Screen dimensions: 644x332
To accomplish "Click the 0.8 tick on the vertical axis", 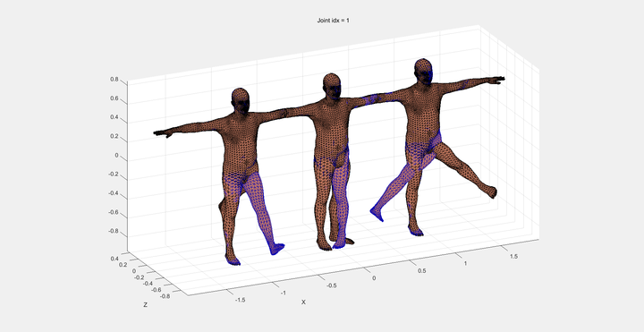I will (x=114, y=80).
